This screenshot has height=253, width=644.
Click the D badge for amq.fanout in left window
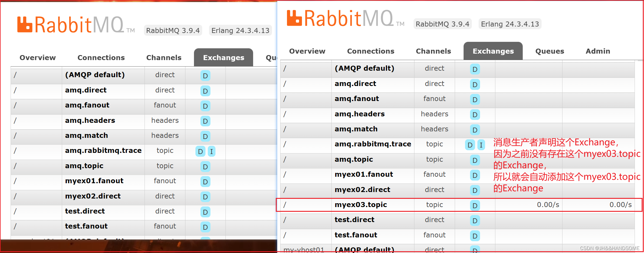click(x=205, y=106)
